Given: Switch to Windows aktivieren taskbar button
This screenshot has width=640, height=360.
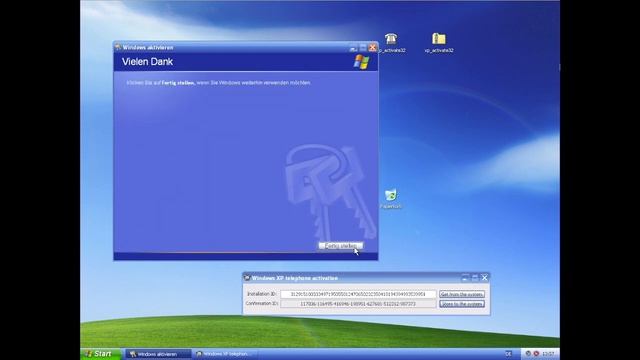Looking at the screenshot, I should (158, 354).
